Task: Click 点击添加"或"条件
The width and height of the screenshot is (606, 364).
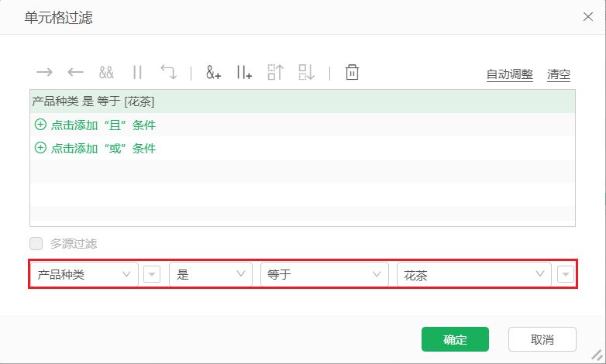Action: (x=95, y=148)
